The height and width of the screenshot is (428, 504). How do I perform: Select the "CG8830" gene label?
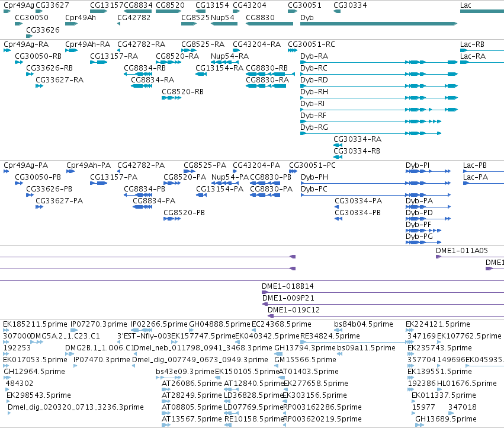(260, 18)
